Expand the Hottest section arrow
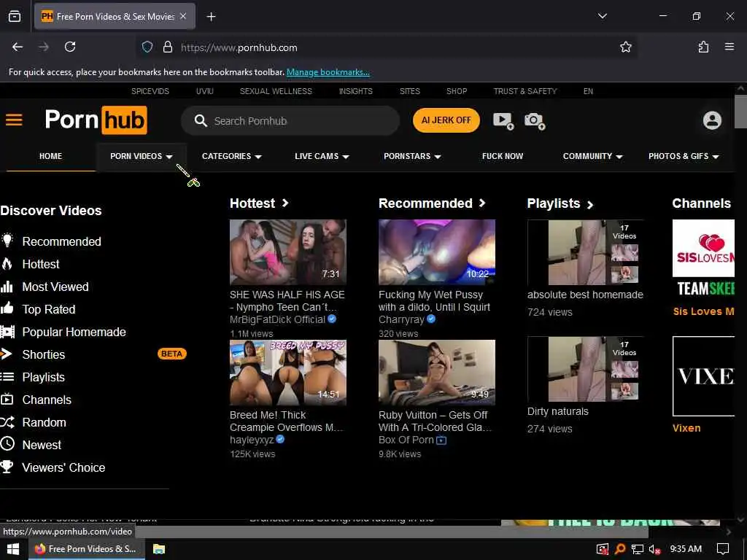Image resolution: width=747 pixels, height=560 pixels. 285,203
